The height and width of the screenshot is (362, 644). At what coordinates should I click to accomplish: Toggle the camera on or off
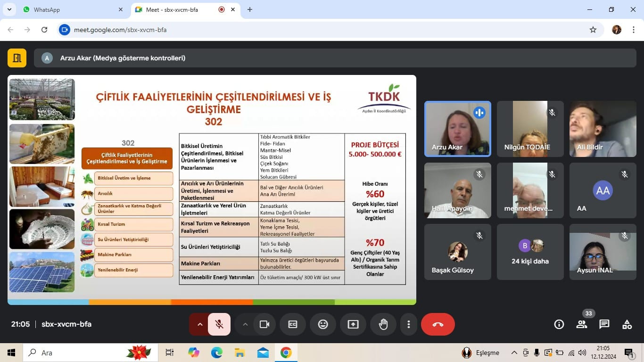coord(264,324)
